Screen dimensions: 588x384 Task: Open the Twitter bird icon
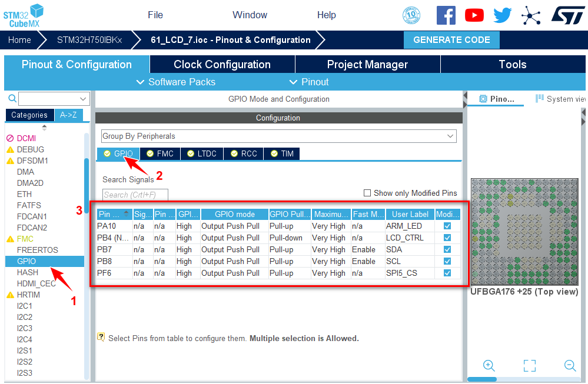coord(502,15)
